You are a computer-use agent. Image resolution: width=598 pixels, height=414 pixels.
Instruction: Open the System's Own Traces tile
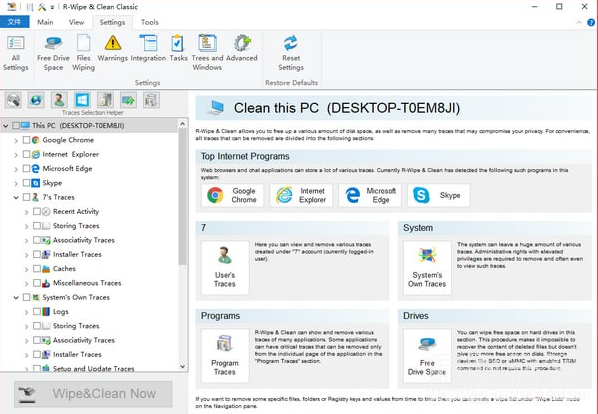[x=427, y=268]
